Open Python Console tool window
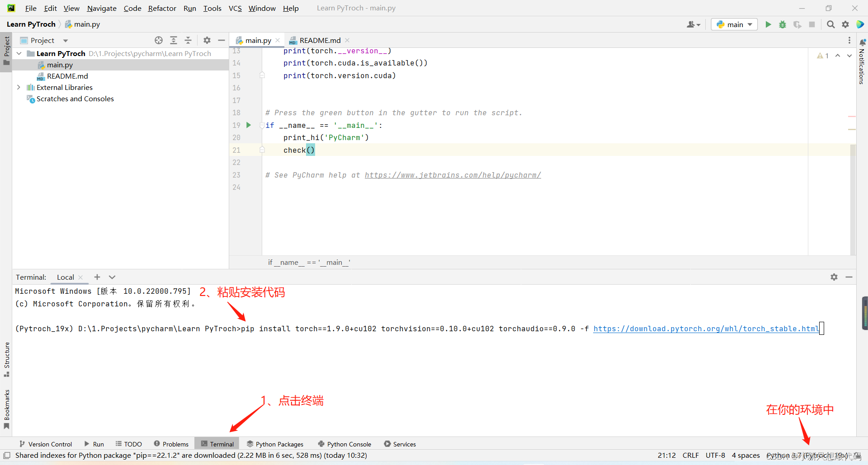This screenshot has height=465, width=868. click(x=344, y=444)
